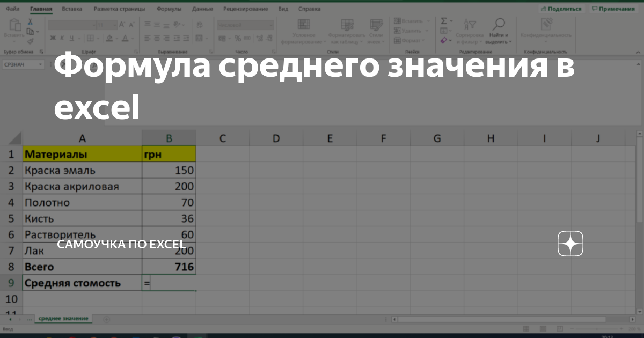
Task: Toggle italic with the К button
Action: [62, 38]
